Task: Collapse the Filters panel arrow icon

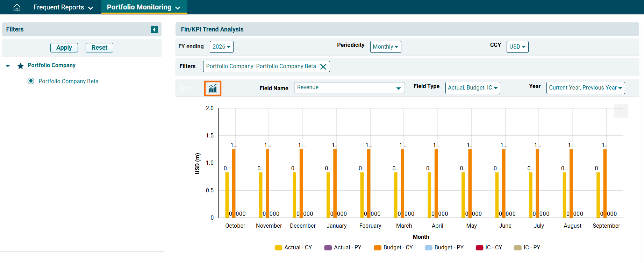Action: point(154,29)
